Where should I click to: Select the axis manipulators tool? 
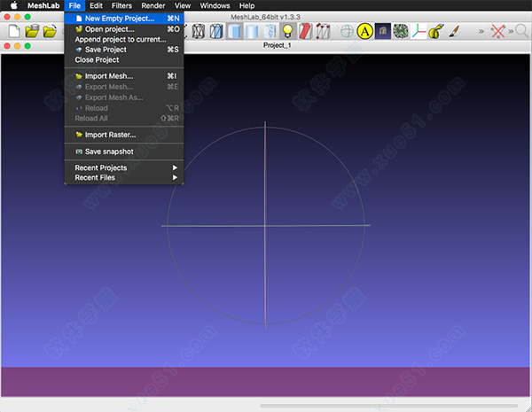[x=419, y=31]
